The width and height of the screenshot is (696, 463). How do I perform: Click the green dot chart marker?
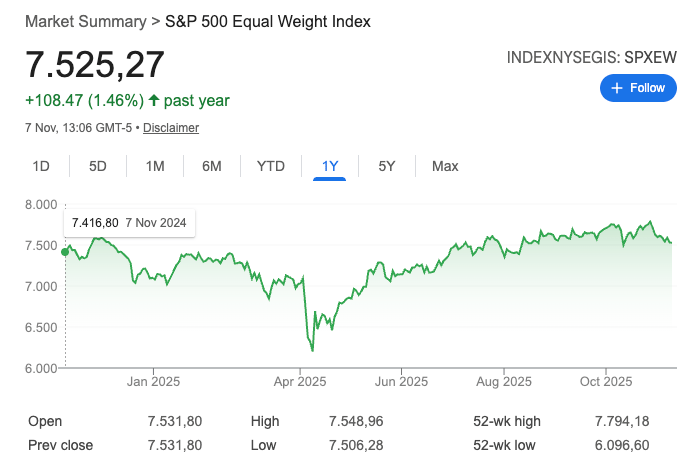pyautogui.click(x=65, y=252)
